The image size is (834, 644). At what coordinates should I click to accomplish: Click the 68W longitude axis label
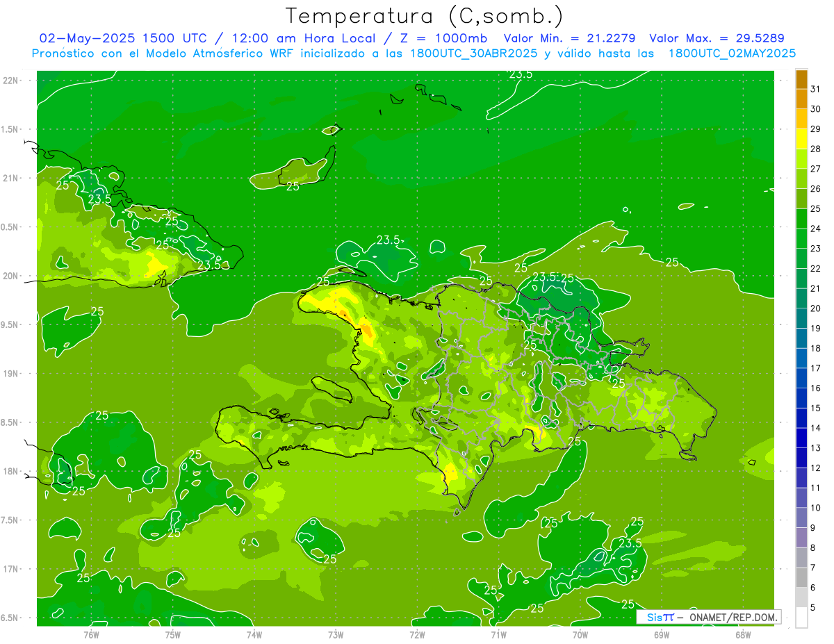tap(743, 635)
